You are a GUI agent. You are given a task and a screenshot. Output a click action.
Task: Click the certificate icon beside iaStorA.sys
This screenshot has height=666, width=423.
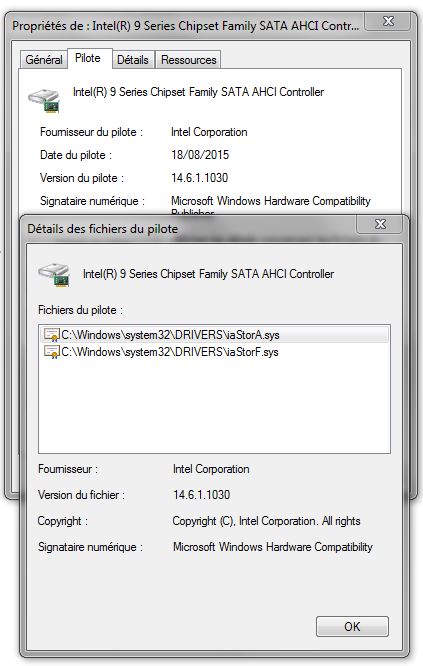click(52, 335)
